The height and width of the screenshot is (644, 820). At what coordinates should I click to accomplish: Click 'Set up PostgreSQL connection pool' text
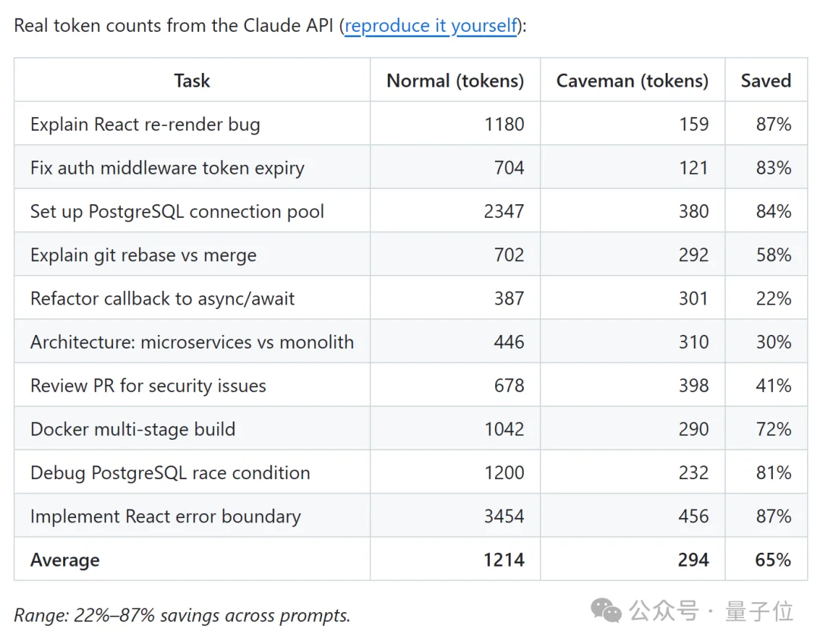click(x=177, y=211)
